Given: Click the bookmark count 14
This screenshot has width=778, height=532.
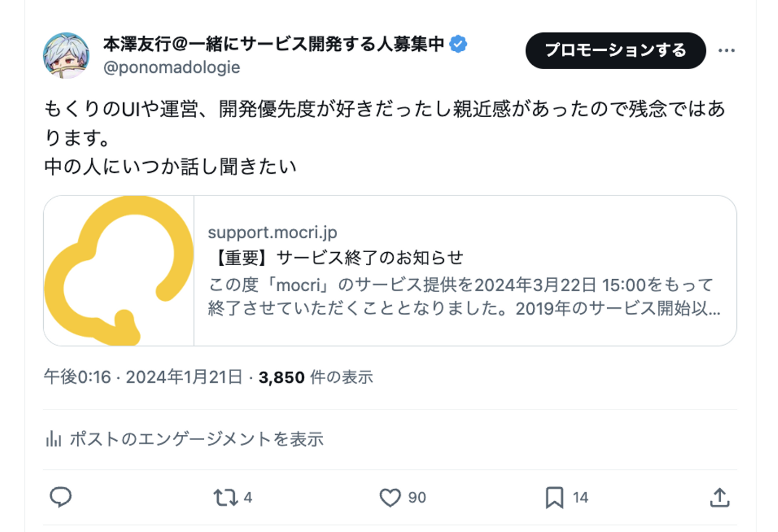Looking at the screenshot, I should coord(580,497).
